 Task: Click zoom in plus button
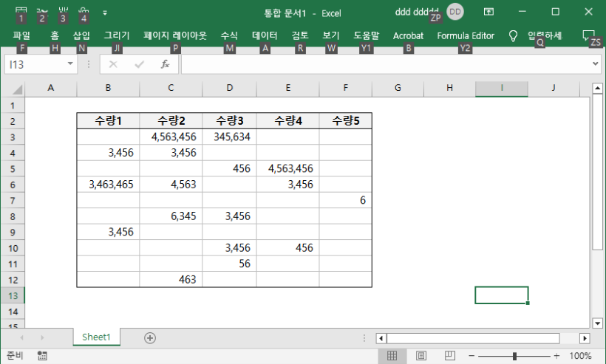click(556, 355)
